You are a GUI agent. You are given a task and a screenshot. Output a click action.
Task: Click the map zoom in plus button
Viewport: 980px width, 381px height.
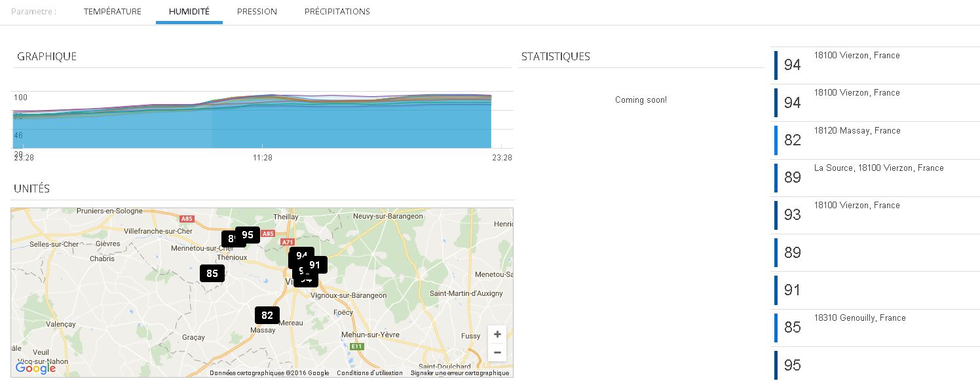tap(497, 334)
